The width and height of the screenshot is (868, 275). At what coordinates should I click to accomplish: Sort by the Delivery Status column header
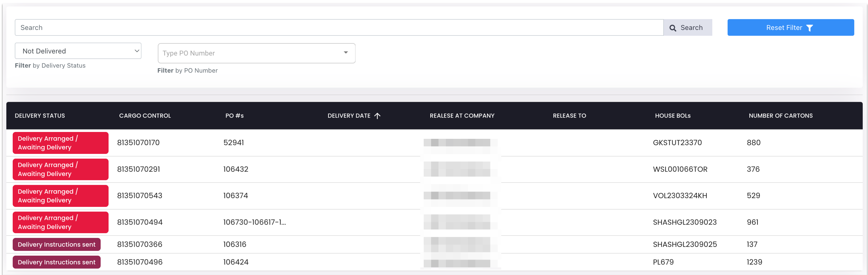point(40,116)
